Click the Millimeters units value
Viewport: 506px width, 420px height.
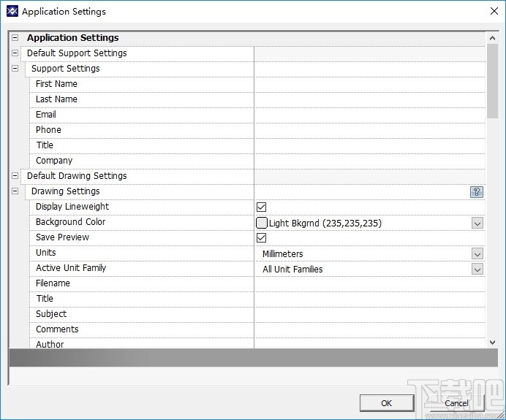click(x=283, y=254)
